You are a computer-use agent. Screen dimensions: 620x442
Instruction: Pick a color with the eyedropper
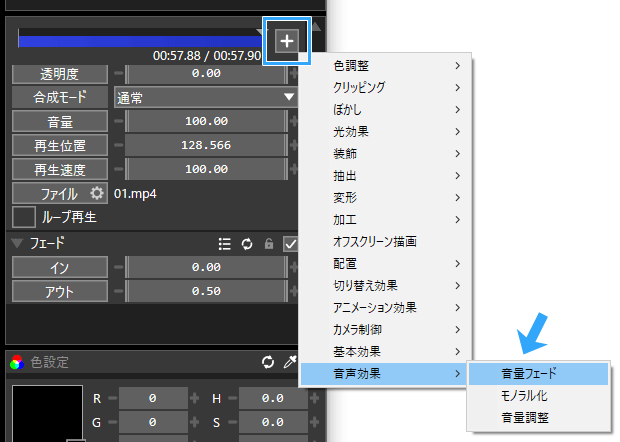pos(290,362)
